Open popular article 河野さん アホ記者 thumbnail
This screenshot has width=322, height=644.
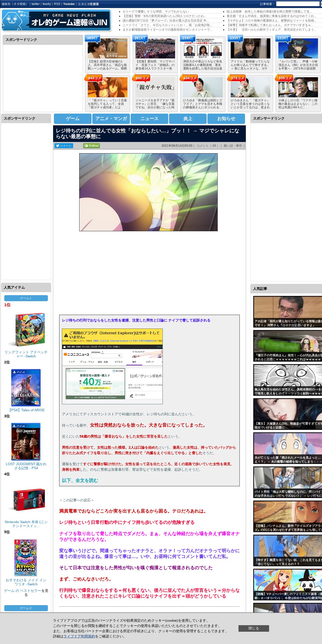pos(288,312)
